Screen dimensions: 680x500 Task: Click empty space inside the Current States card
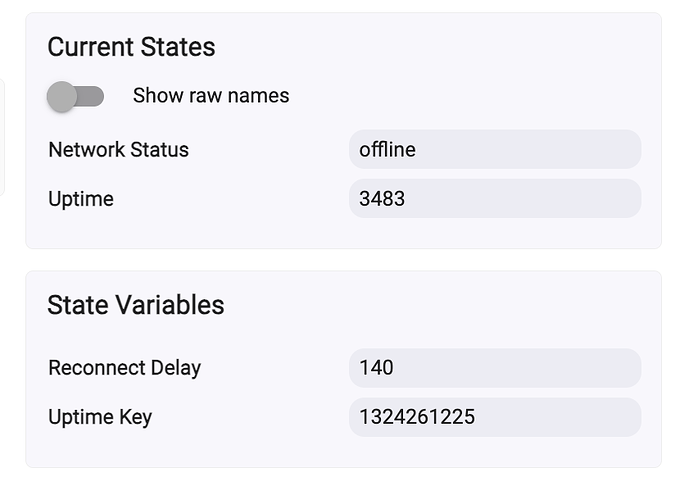(x=450, y=60)
